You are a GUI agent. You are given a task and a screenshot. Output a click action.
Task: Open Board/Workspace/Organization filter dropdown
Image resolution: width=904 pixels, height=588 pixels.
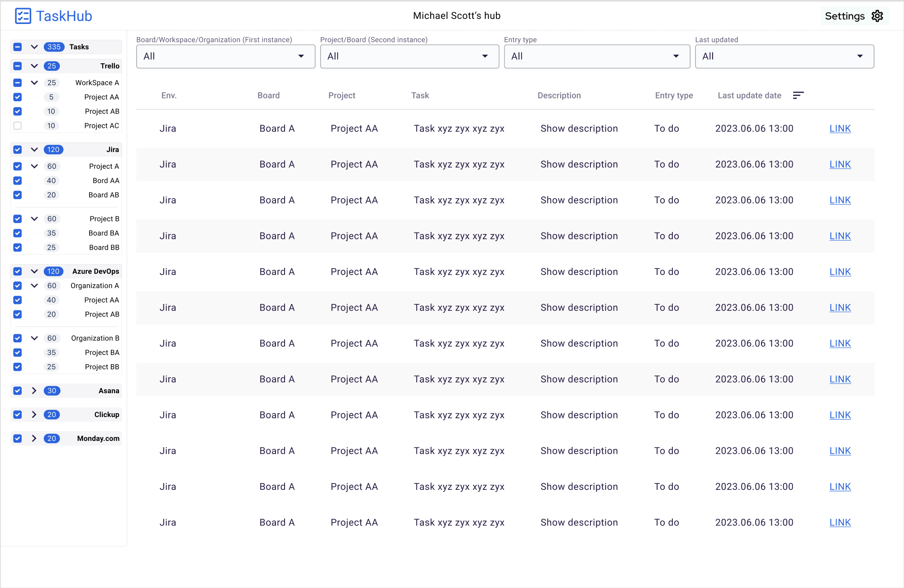point(226,57)
